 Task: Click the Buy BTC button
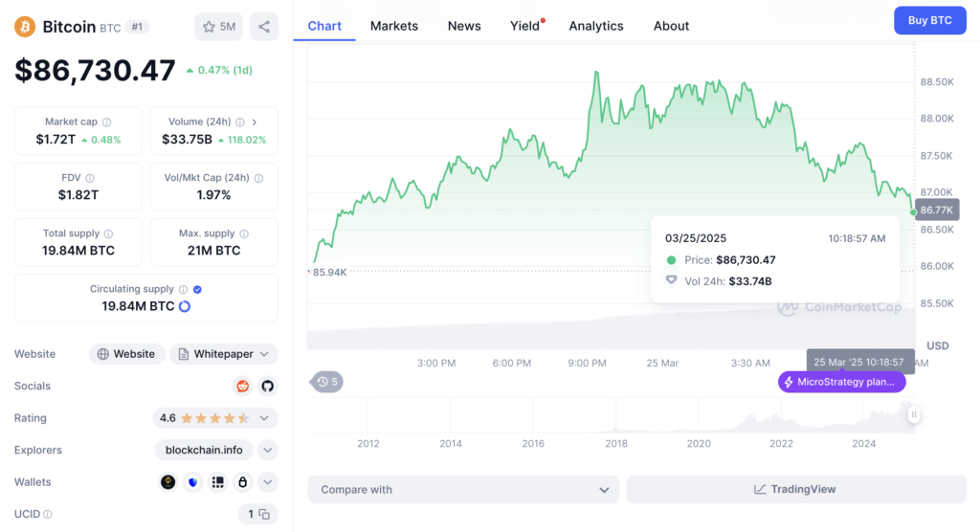930,21
